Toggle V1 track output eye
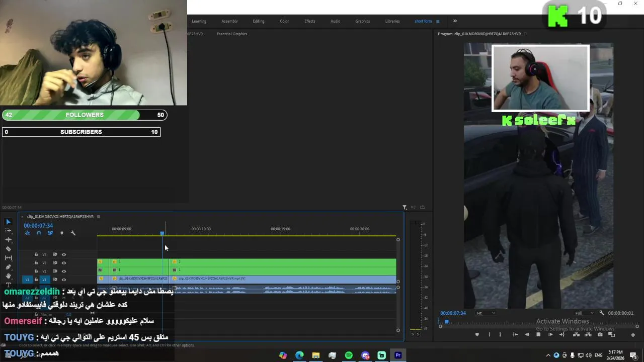The image size is (644, 362). pos(64,280)
